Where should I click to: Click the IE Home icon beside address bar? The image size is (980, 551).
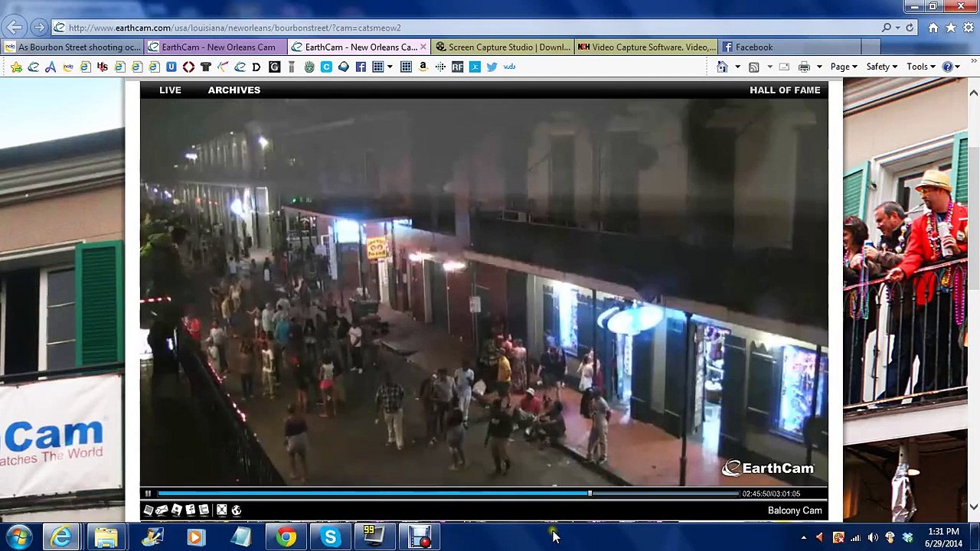(x=933, y=28)
